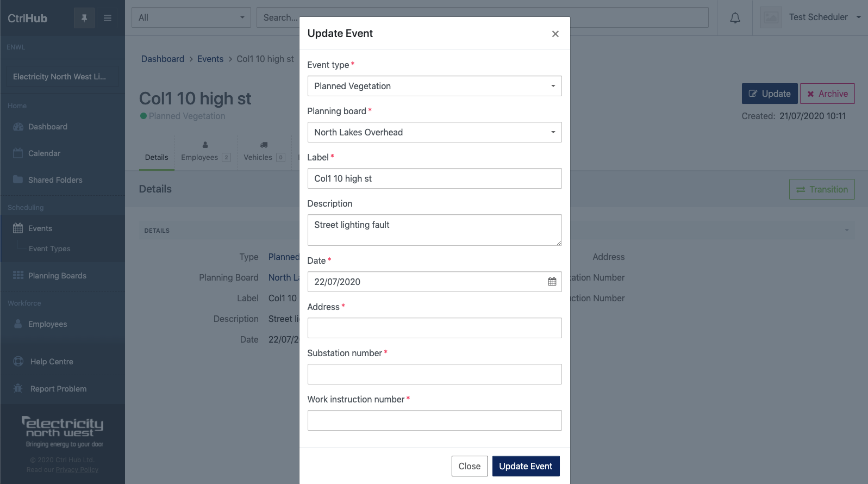Screen dimensions: 868x484
Task: Toggle the hamburger menu icon
Action: [x=108, y=18]
